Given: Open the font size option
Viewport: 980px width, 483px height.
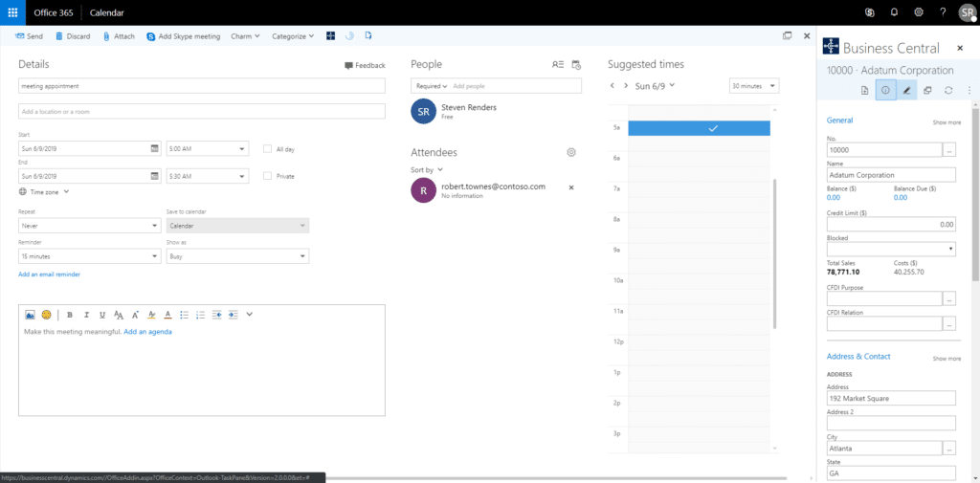Looking at the screenshot, I should [x=119, y=315].
